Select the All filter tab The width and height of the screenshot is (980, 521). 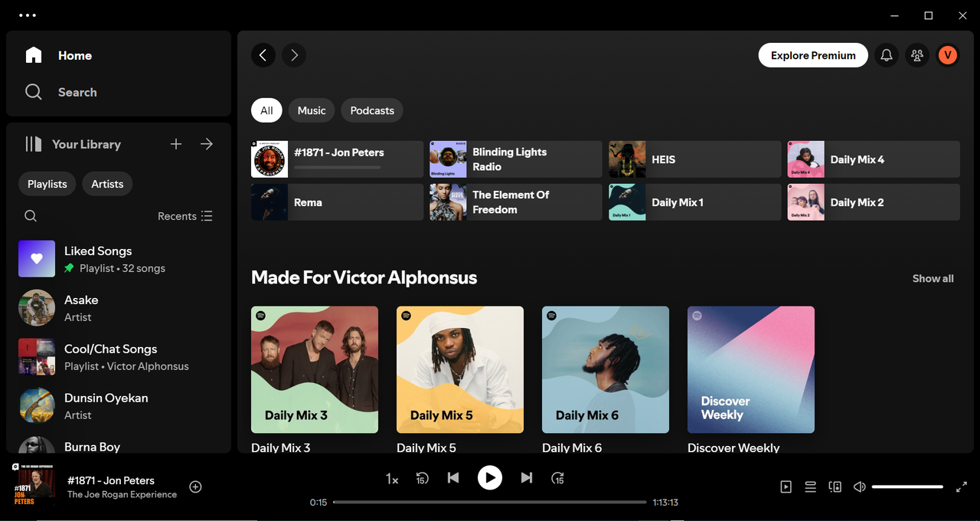[x=266, y=110]
